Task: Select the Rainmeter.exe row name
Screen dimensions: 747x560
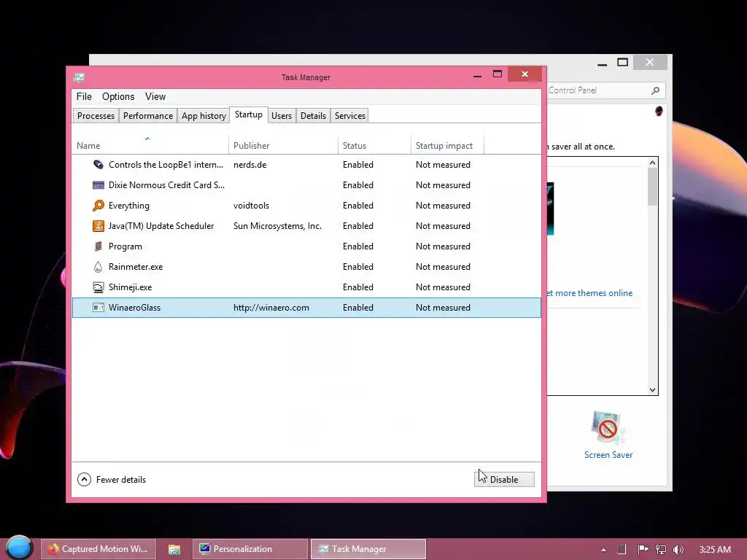Action: click(136, 267)
